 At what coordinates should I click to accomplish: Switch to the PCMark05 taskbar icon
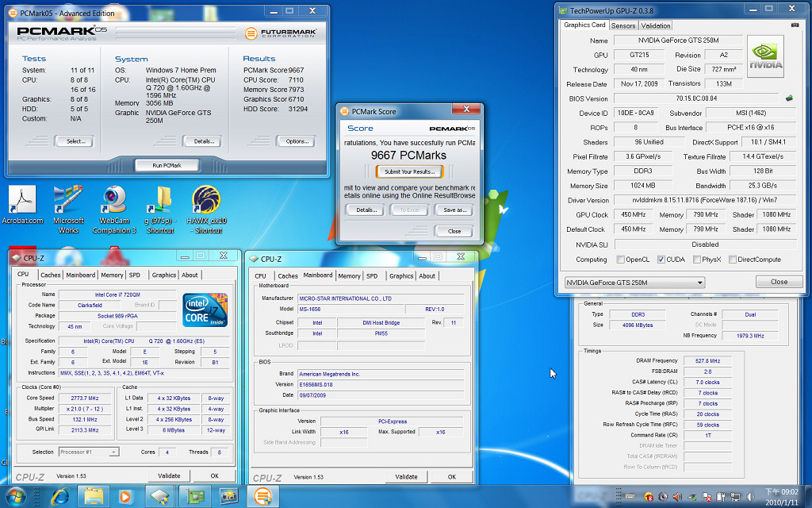coord(262,497)
